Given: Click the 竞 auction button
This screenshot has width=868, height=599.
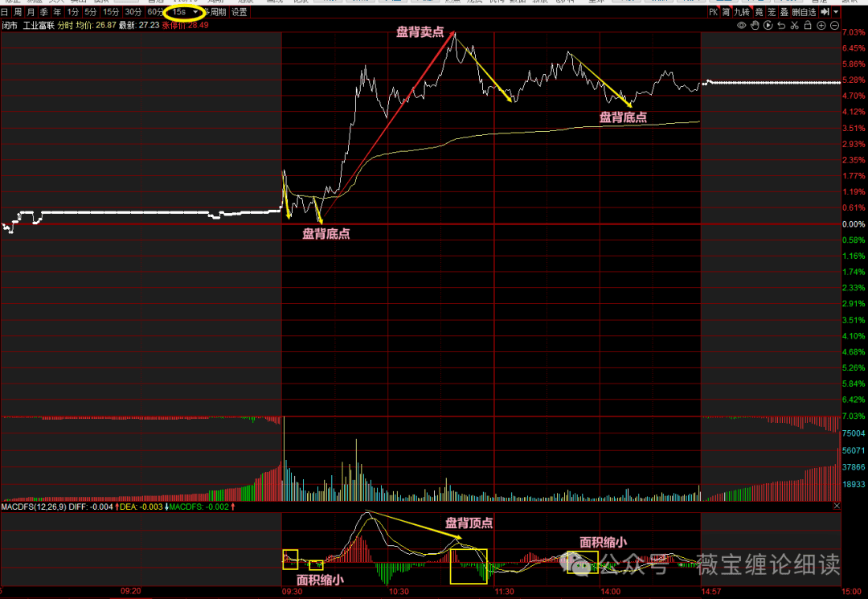Looking at the screenshot, I should click(x=759, y=11).
